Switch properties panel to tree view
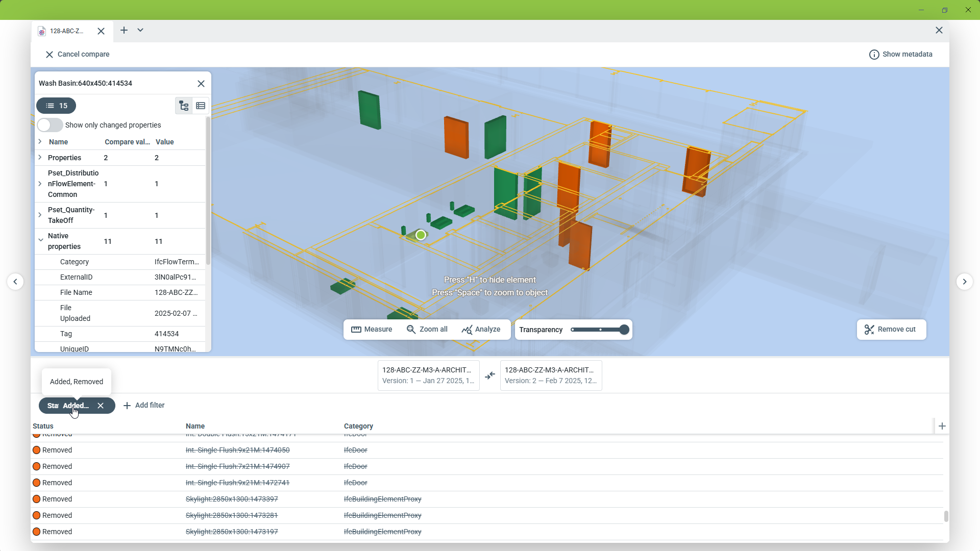Image resolution: width=980 pixels, height=551 pixels. pyautogui.click(x=184, y=106)
